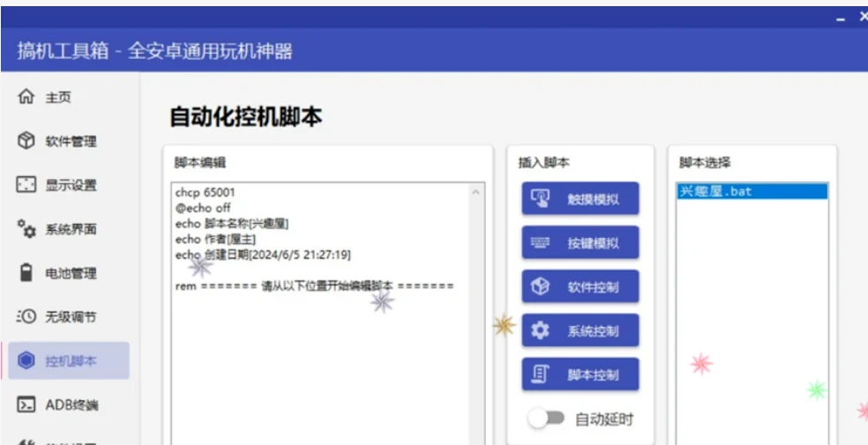Click the 软件管理 cube icon
The image size is (868, 445).
tap(26, 140)
